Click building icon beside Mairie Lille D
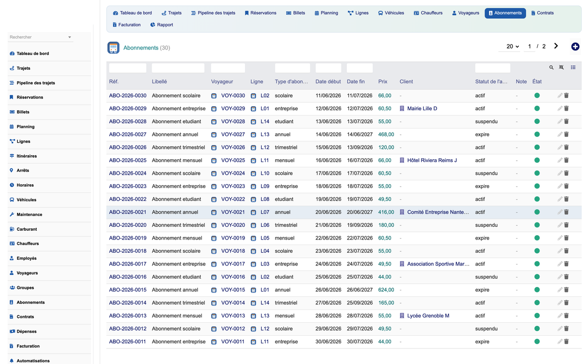588x364 pixels. tap(402, 108)
